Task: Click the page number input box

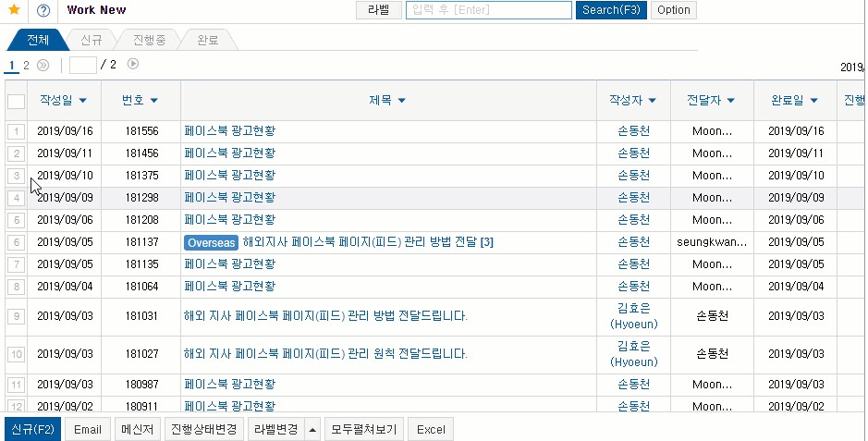Action: [83, 66]
